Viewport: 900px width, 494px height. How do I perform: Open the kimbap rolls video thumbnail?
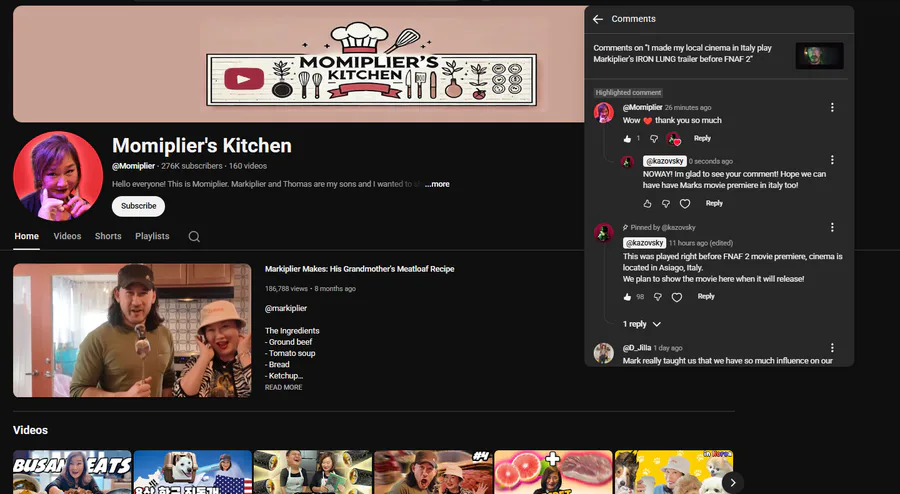click(313, 472)
